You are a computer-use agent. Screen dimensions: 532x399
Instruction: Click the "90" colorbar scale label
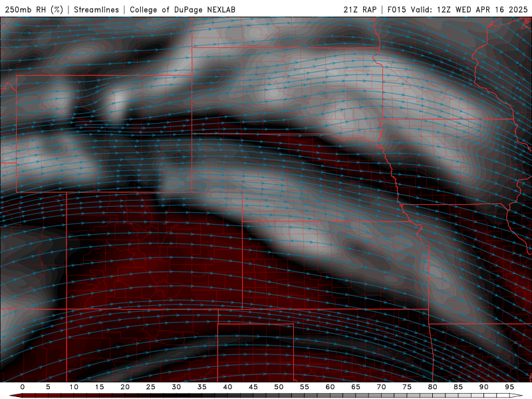[483, 387]
